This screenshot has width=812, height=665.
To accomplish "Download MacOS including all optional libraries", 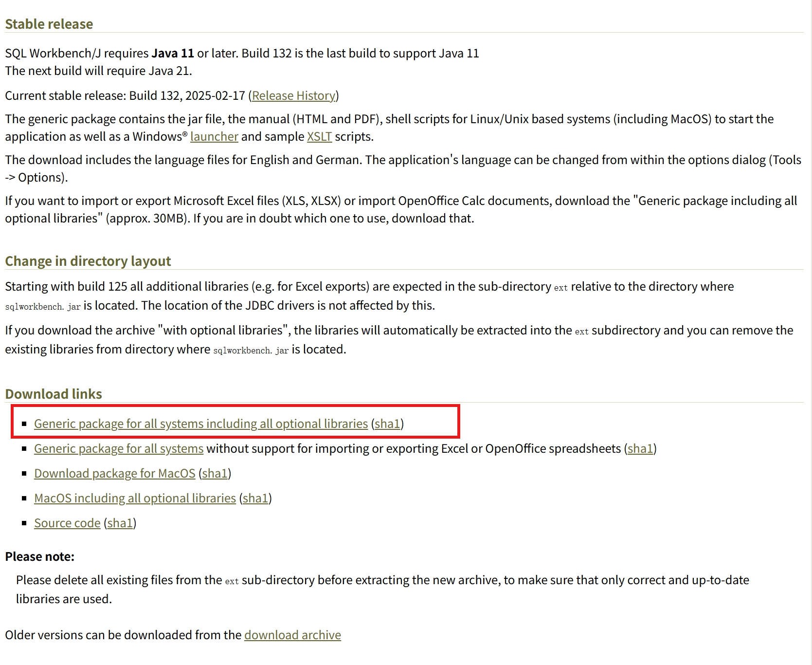I will point(135,498).
